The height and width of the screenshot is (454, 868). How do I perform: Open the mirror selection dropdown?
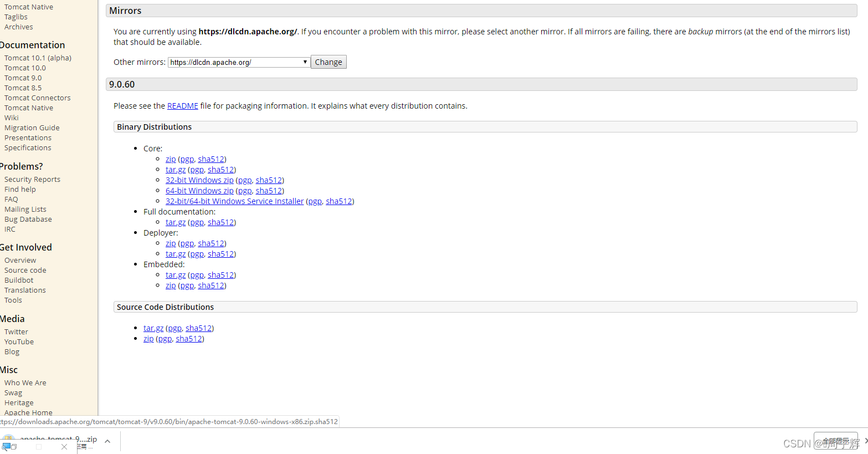click(239, 62)
